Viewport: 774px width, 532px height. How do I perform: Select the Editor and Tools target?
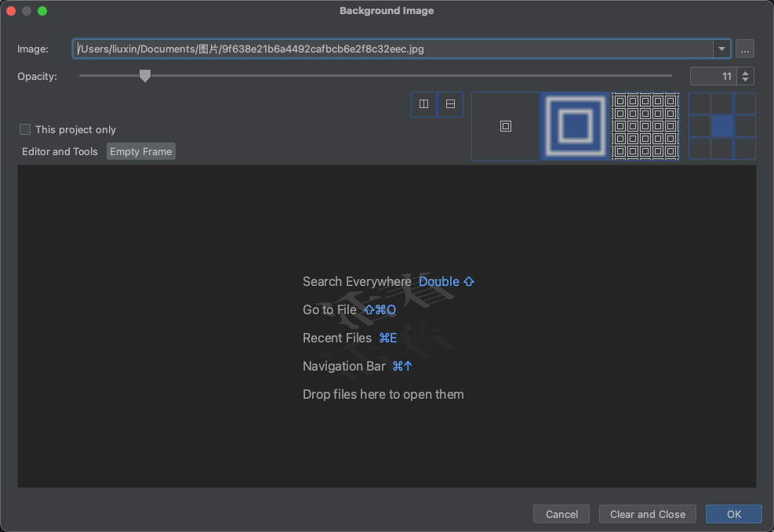pyautogui.click(x=60, y=151)
